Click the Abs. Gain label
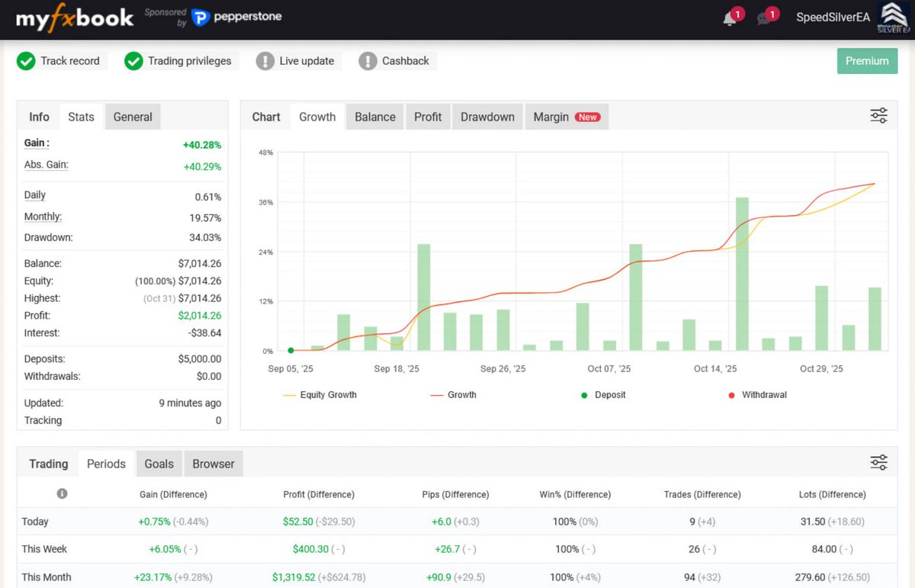The width and height of the screenshot is (915, 588). 46,165
